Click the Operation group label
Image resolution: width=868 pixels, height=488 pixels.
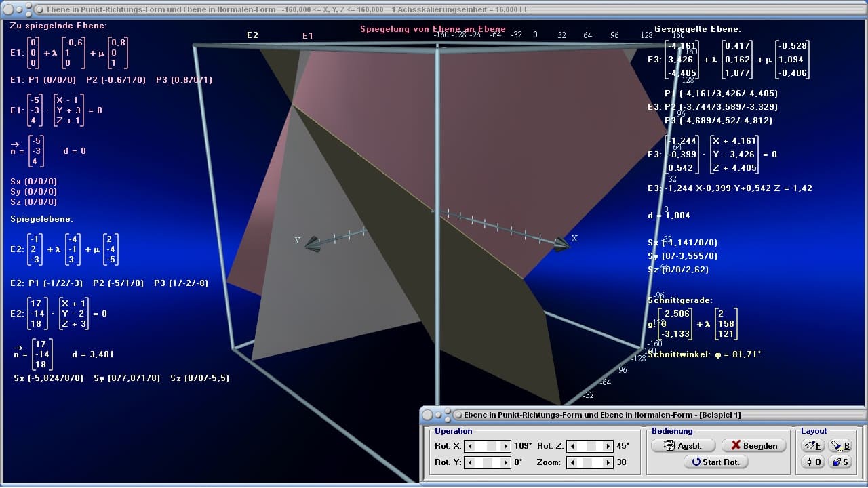coord(454,431)
